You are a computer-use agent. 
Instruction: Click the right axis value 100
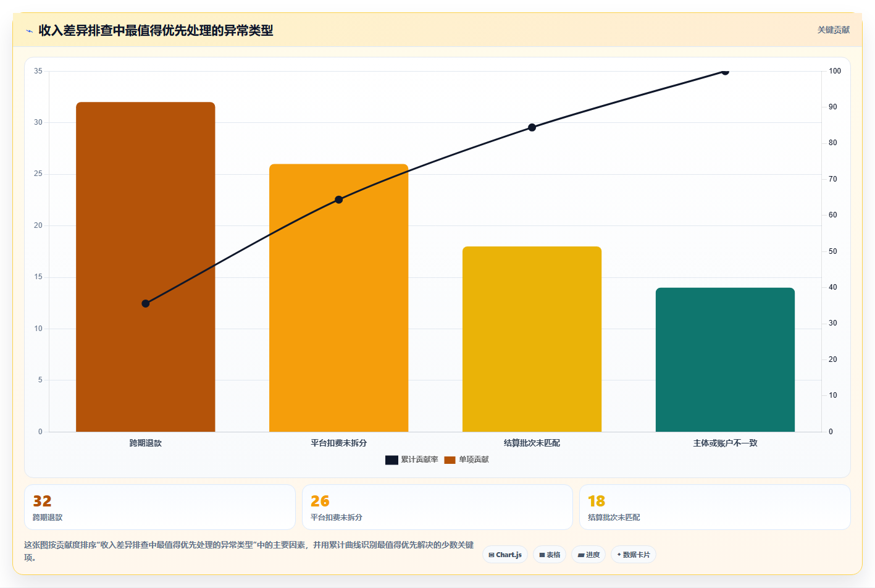835,71
